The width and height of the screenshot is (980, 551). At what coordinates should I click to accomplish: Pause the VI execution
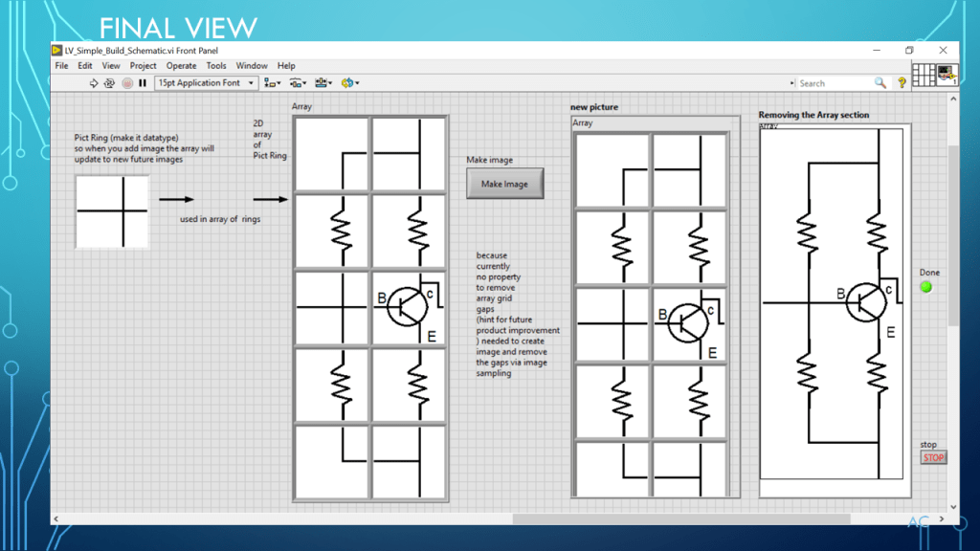[x=143, y=83]
